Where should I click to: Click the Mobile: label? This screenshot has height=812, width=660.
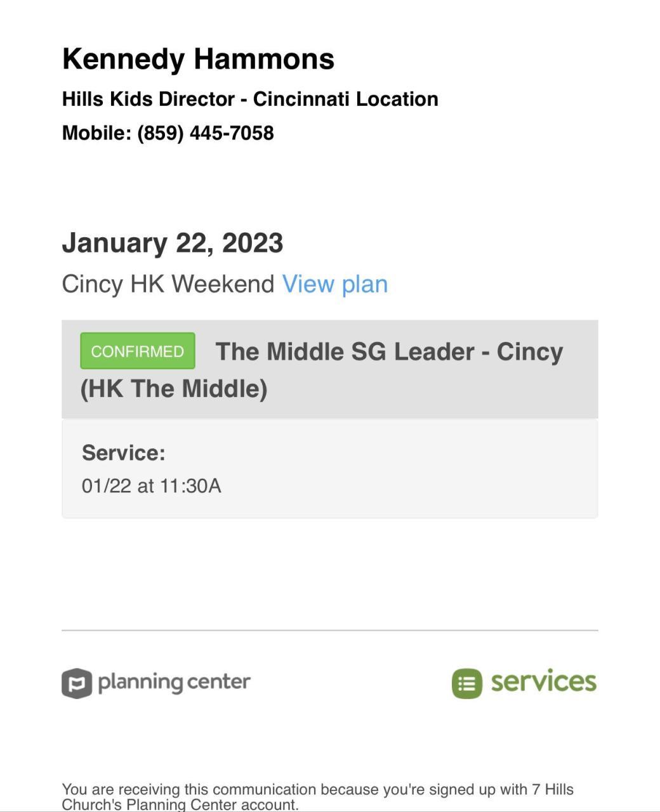[97, 133]
